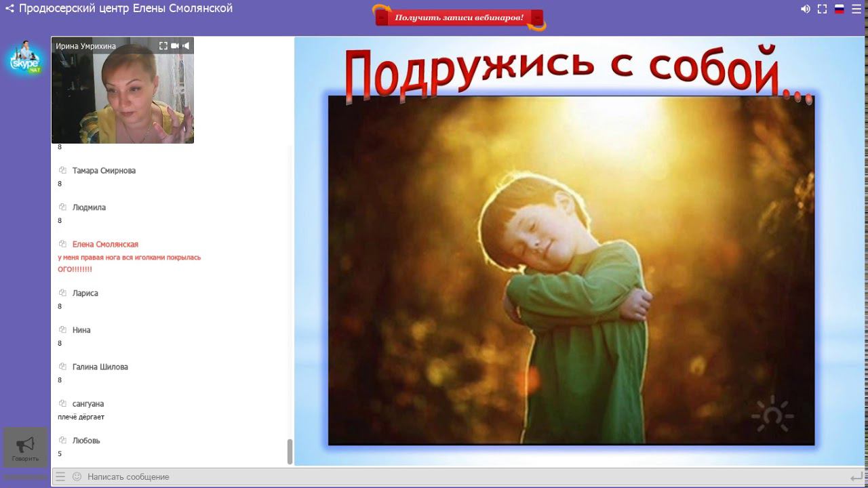Image resolution: width=868 pixels, height=488 pixels.
Task: Click the Получить записи вебинаров banner
Action: 460,18
